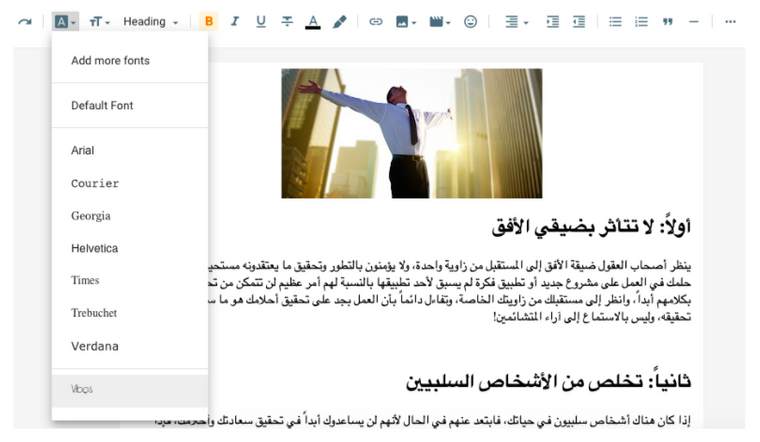Viewport: 760px width, 442px height.
Task: Insert a numbered list
Action: [x=641, y=21]
